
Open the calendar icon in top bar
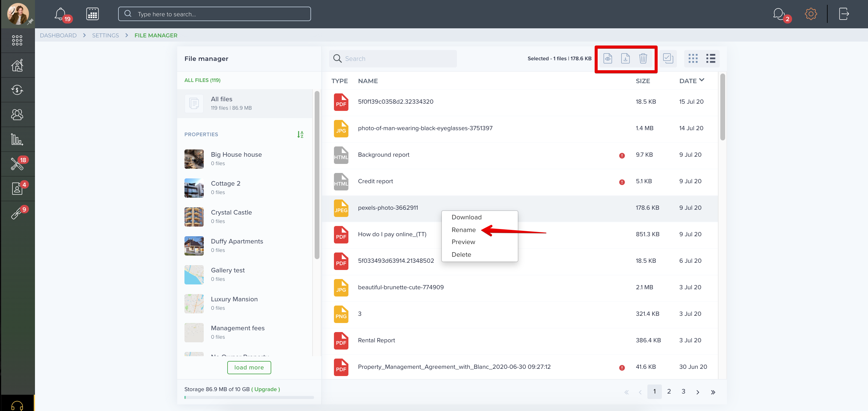coord(92,14)
